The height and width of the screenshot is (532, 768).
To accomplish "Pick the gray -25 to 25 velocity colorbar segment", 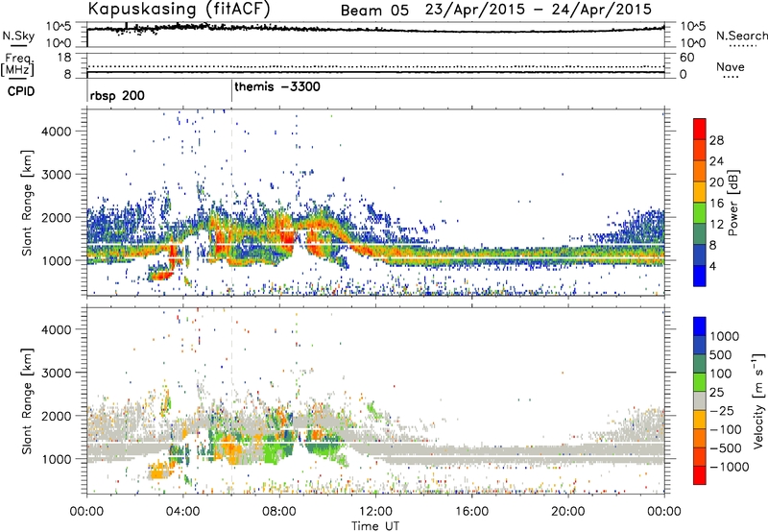I will [700, 400].
